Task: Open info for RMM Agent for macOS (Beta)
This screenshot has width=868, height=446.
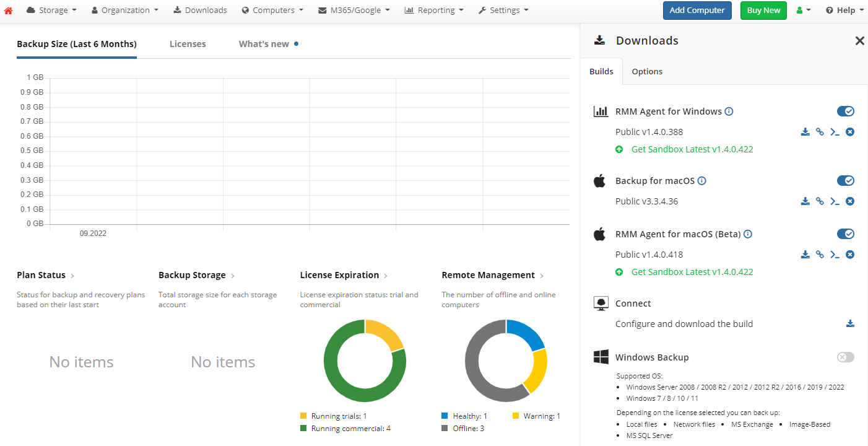Action: [x=747, y=234]
